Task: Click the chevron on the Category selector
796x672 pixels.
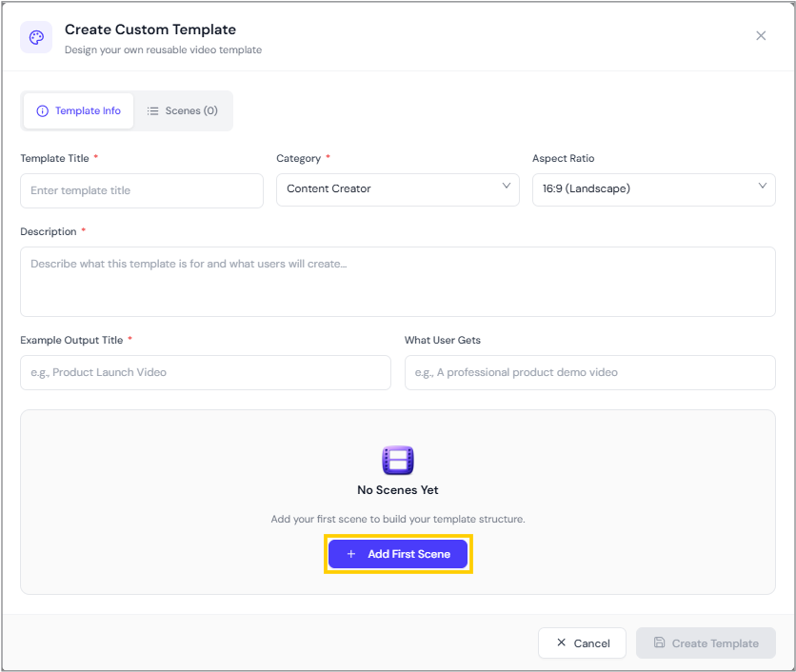Action: 507,188
